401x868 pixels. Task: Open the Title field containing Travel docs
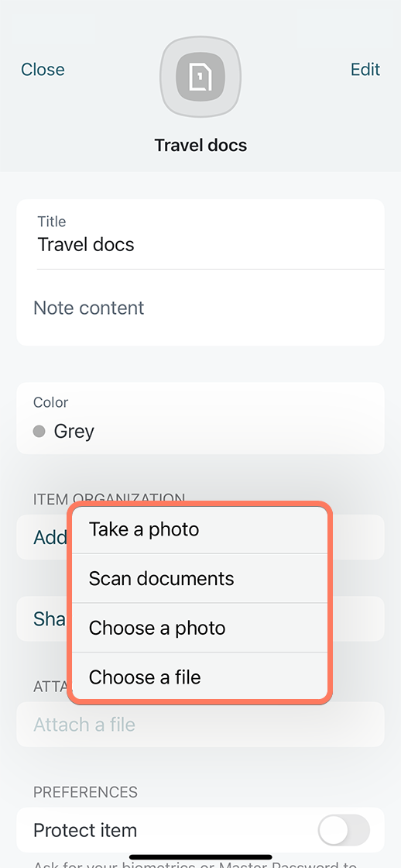200,235
